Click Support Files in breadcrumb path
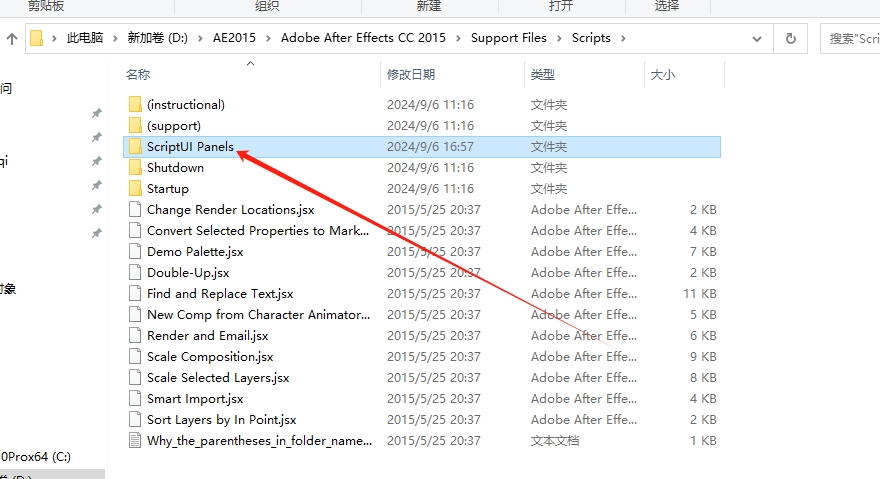Image resolution: width=880 pixels, height=479 pixels. (x=509, y=39)
